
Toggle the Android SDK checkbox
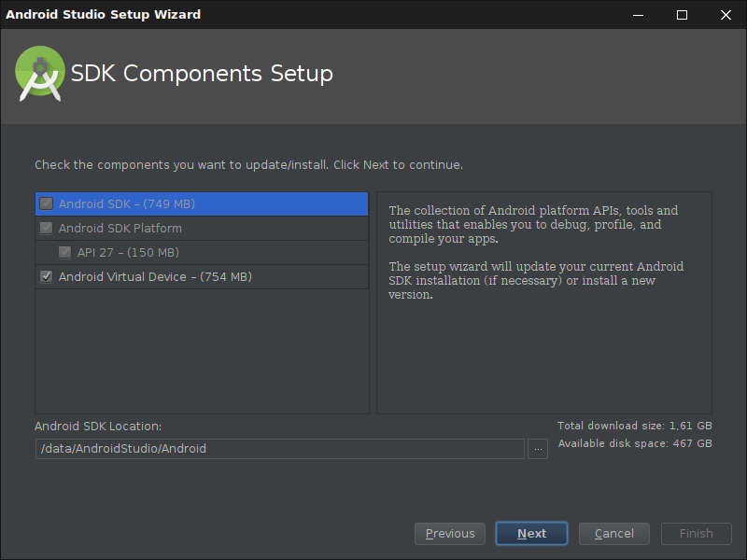pyautogui.click(x=46, y=204)
